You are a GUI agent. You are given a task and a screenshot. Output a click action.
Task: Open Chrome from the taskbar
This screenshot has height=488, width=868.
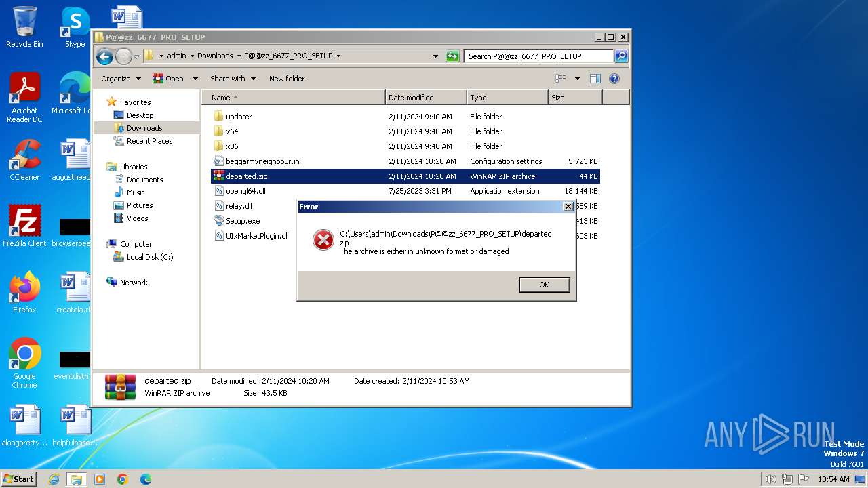[123, 479]
